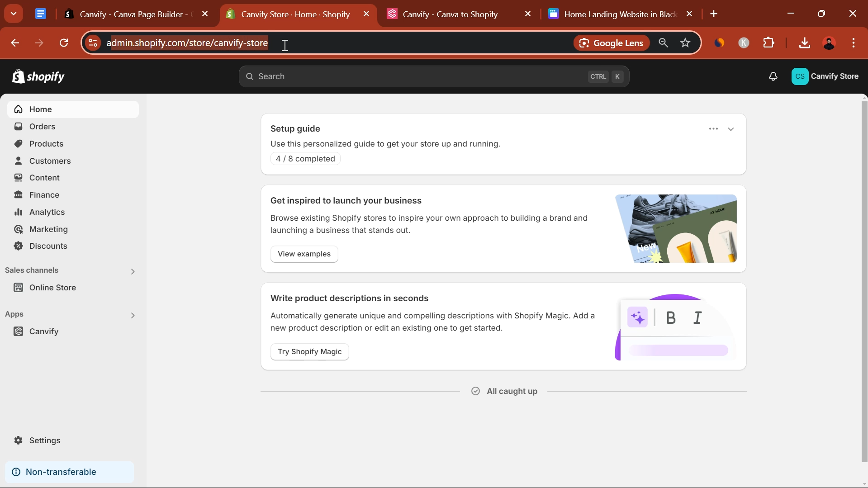
Task: Open Finance section
Action: point(73,195)
